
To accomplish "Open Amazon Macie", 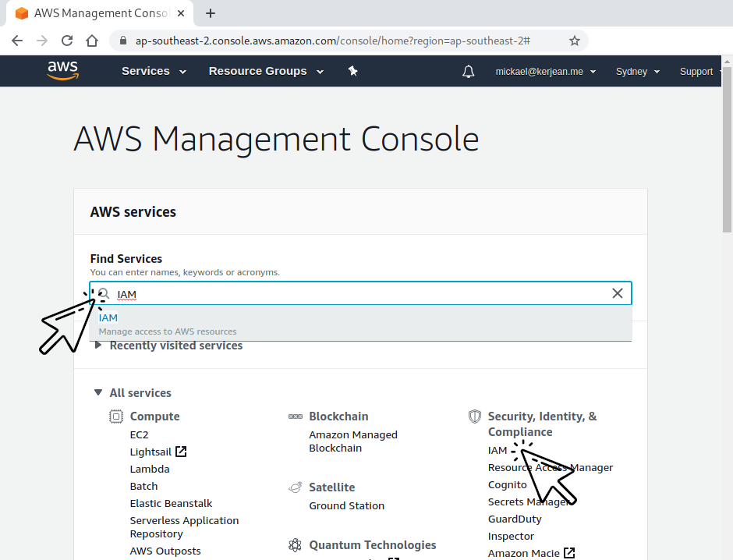I will [x=523, y=554].
